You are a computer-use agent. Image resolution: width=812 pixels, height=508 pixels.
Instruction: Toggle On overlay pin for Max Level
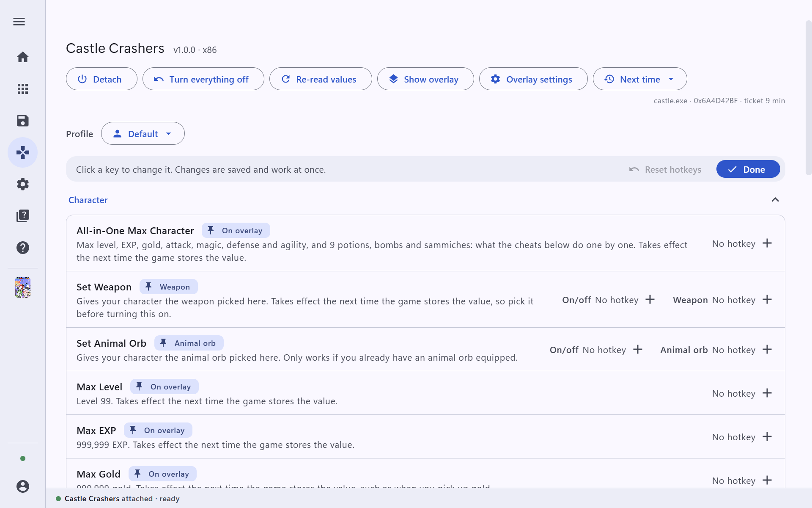click(x=165, y=387)
